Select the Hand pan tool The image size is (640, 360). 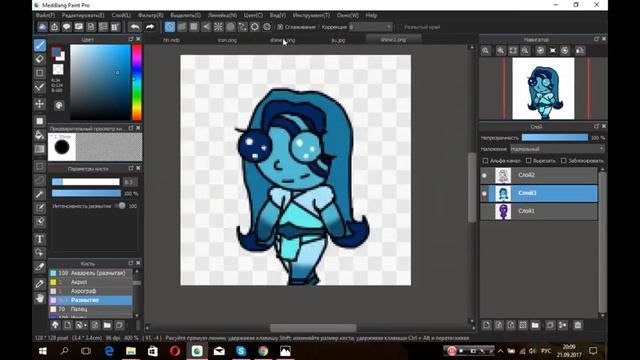(x=40, y=298)
